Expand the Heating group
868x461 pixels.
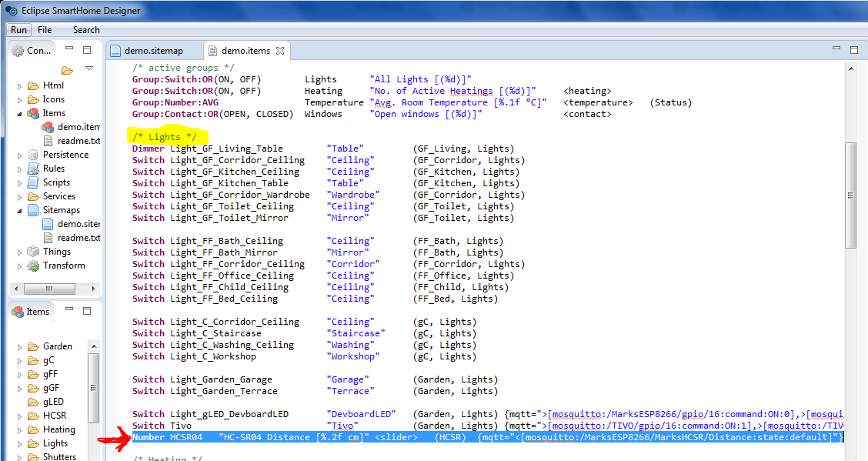coord(19,430)
